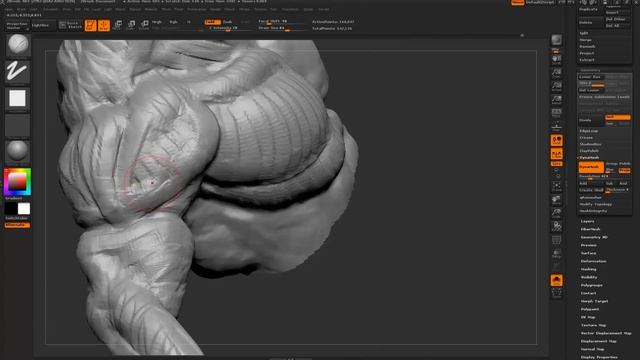Open the Geometry HD section
640x360 pixels.
tap(594, 237)
